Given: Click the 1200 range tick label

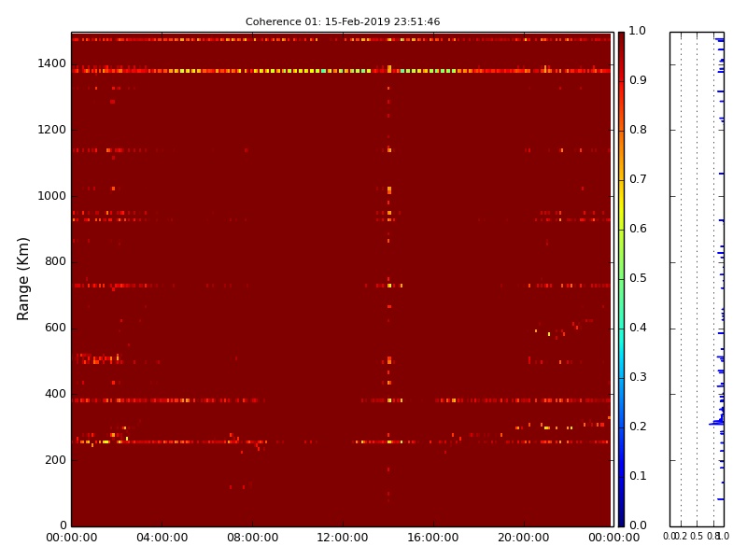Looking at the screenshot, I should point(52,130).
